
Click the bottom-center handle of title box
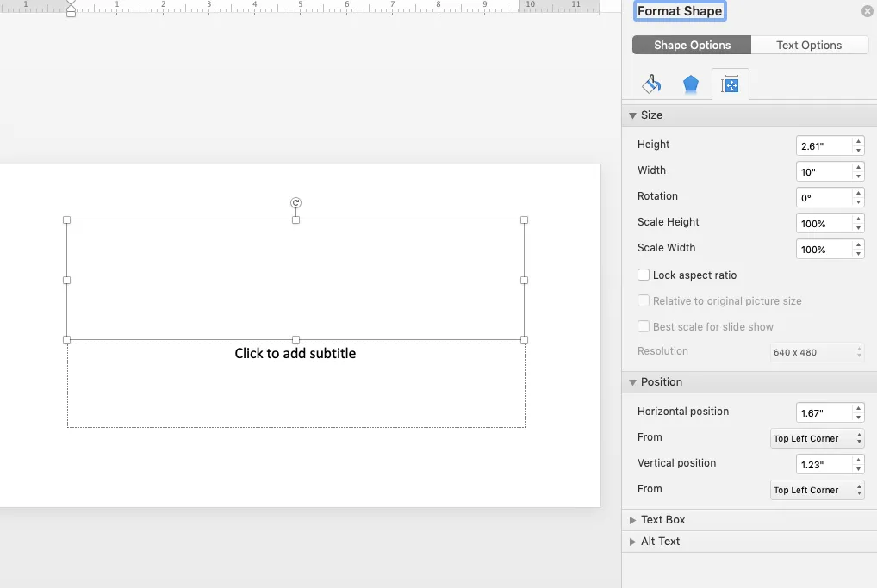pos(295,339)
